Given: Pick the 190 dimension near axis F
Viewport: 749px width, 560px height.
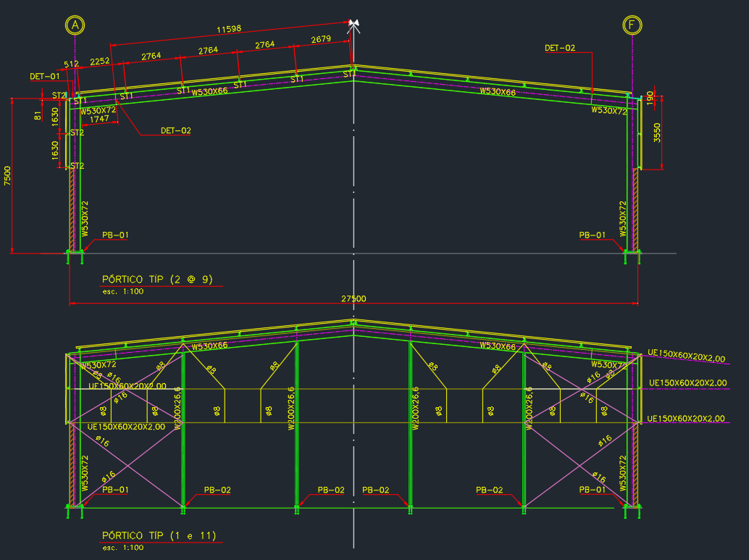Looking at the screenshot, I should pyautogui.click(x=650, y=96).
